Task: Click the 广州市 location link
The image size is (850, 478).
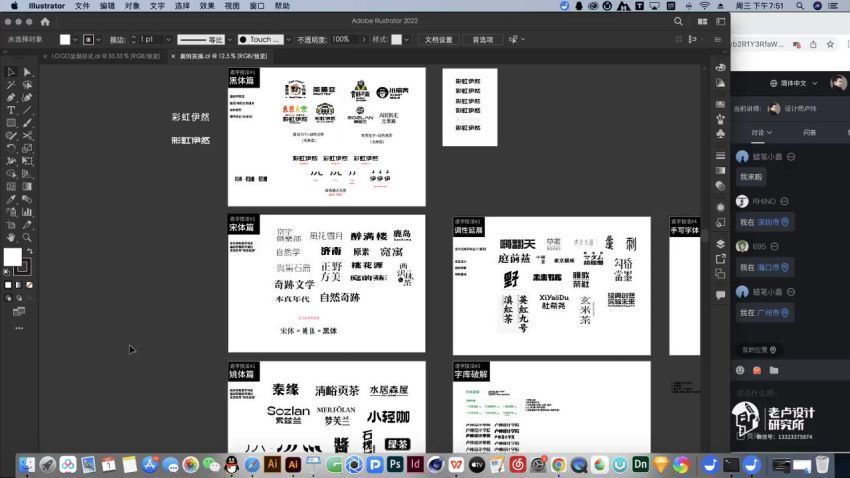Action: tap(772, 313)
